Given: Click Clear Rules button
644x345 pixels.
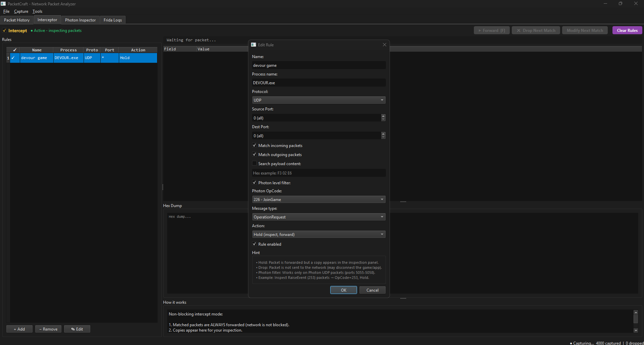Looking at the screenshot, I should [627, 30].
